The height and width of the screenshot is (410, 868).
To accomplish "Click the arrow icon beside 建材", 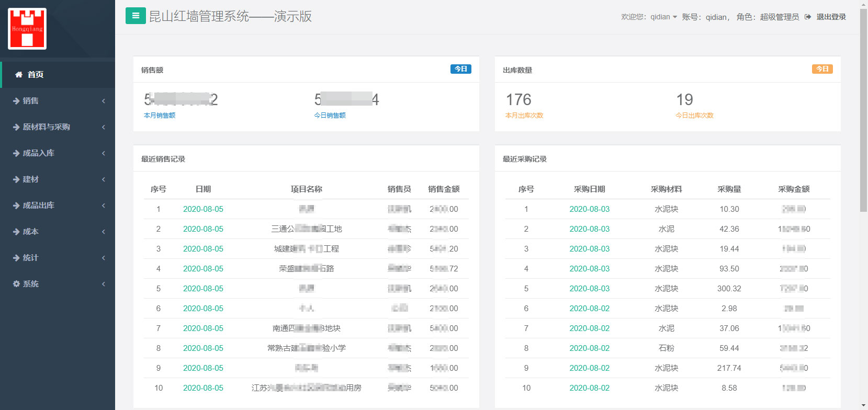I will tap(16, 179).
